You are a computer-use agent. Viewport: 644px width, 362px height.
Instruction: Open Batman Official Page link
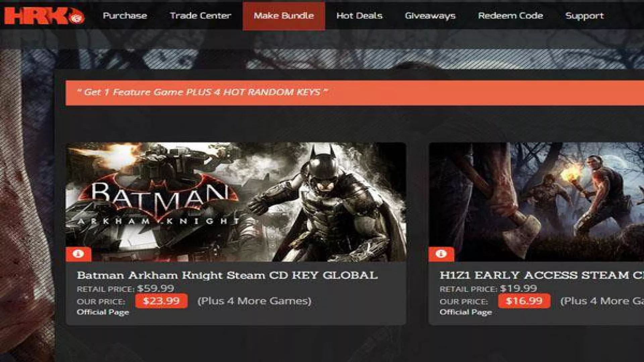[103, 312]
